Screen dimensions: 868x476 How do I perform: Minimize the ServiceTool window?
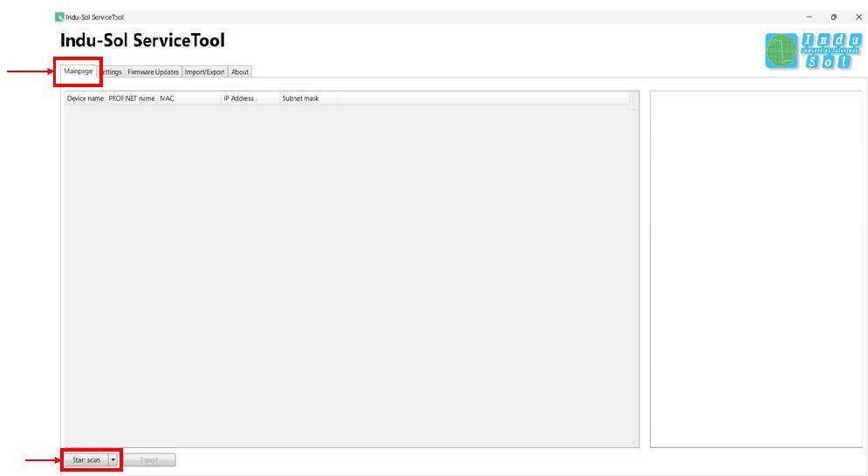[809, 17]
